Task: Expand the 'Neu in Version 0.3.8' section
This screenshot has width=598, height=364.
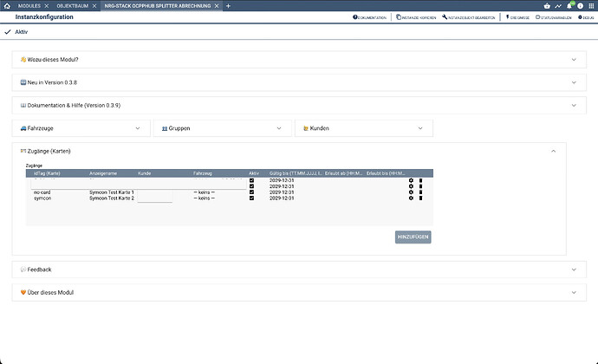Action: pyautogui.click(x=299, y=82)
